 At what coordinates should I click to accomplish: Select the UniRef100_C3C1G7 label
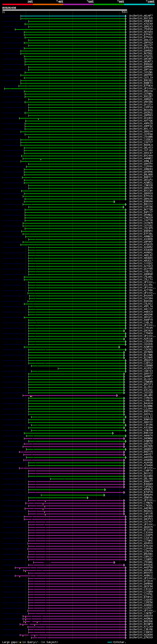tap(141, 589)
